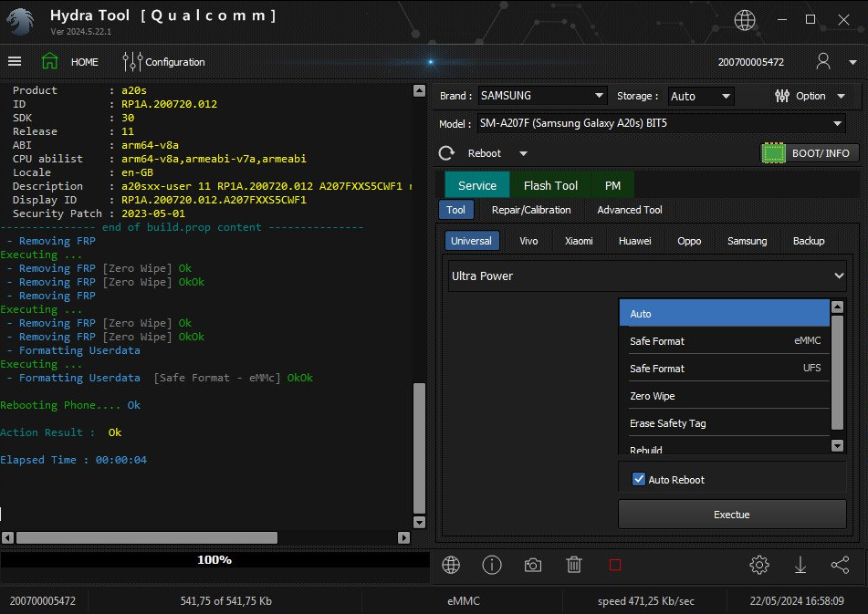This screenshot has height=614, width=868.
Task: Click the log vertical scrollbar thumb
Action: click(x=419, y=449)
